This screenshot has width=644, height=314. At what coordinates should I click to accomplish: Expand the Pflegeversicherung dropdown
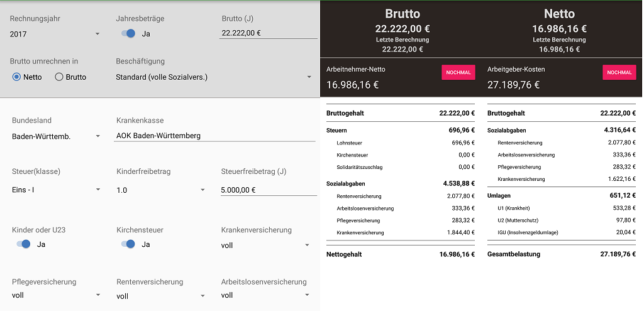tap(56, 295)
